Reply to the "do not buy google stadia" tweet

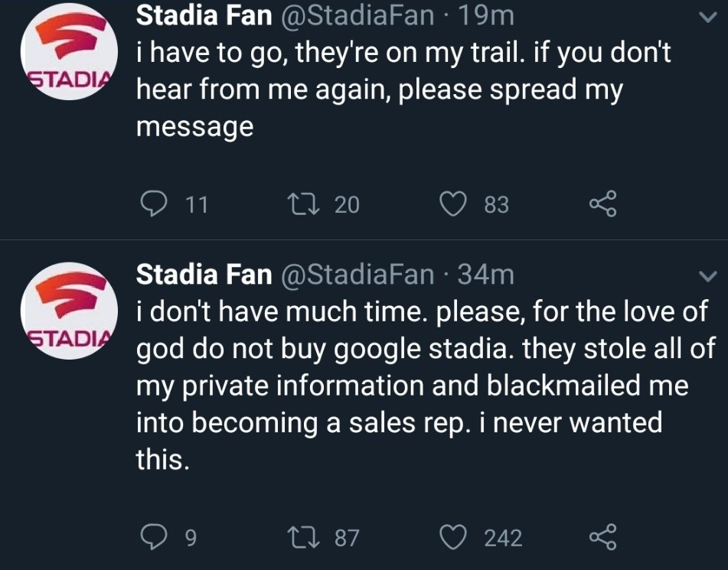tap(155, 538)
